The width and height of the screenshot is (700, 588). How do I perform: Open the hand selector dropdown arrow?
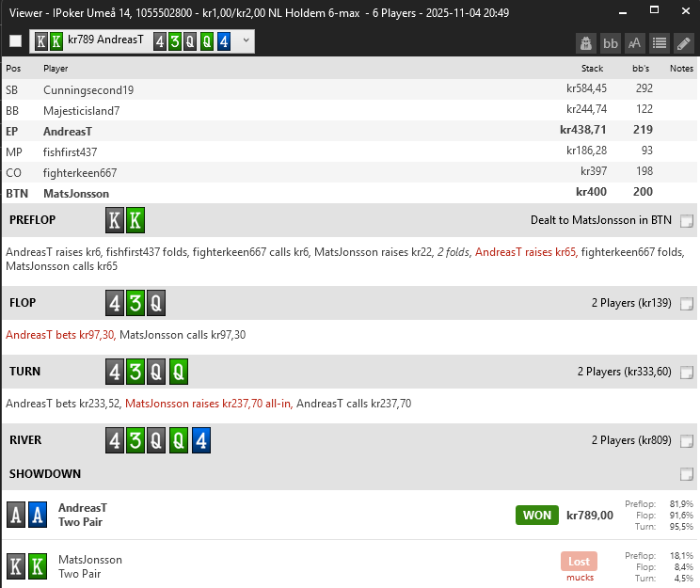[x=246, y=41]
